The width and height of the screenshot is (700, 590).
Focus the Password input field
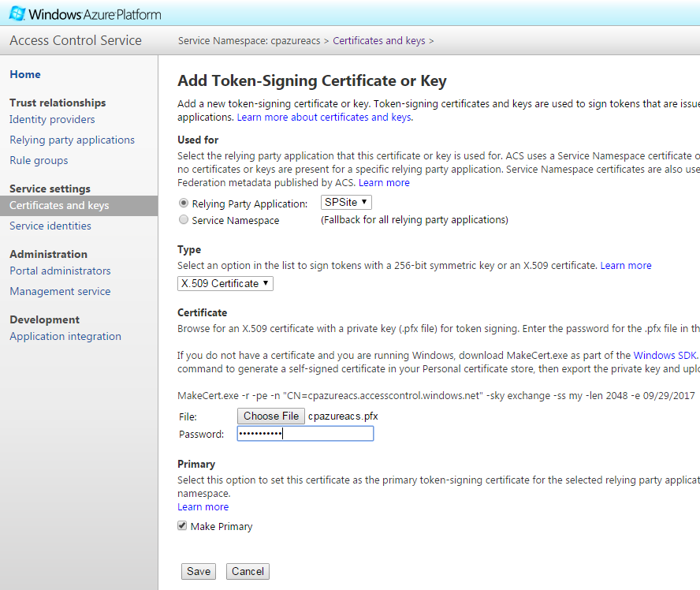(305, 434)
